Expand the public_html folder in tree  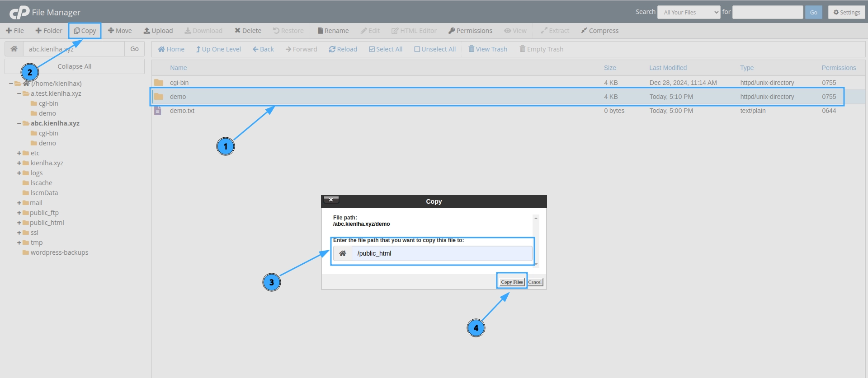[x=19, y=223]
